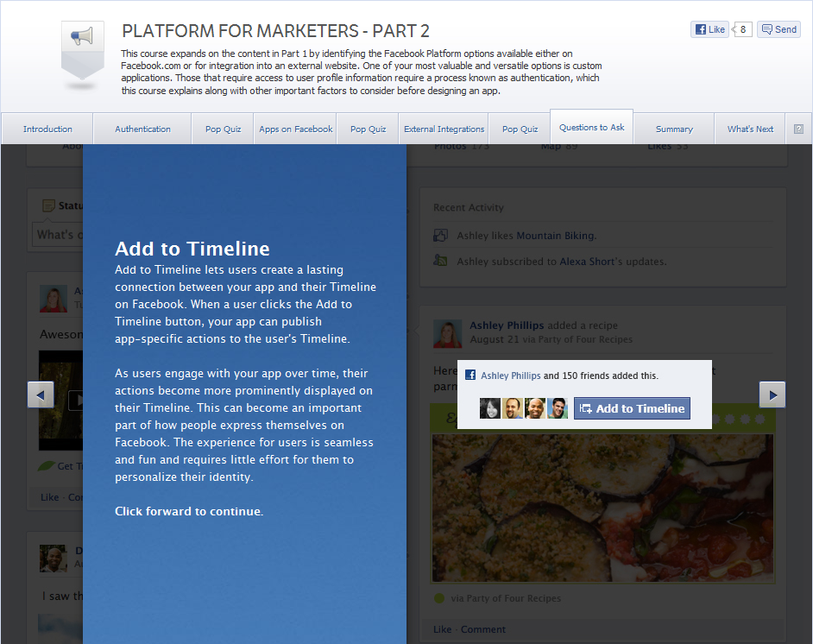
Task: Open Alexa Short's profile link
Action: coord(586,262)
